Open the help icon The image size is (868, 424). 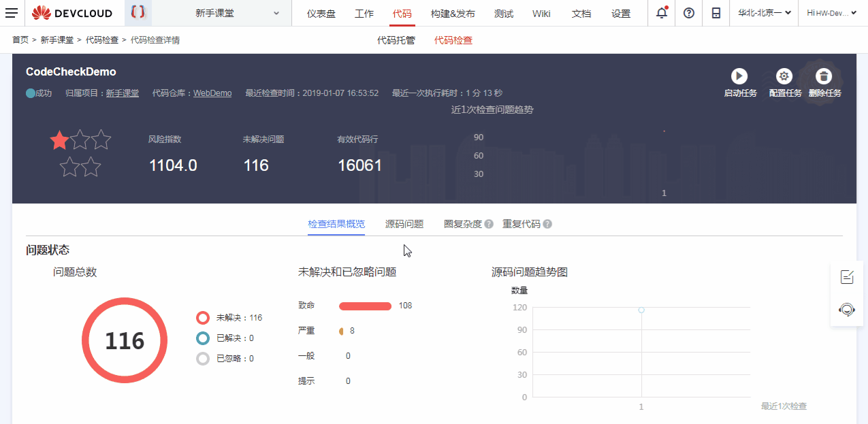click(688, 13)
